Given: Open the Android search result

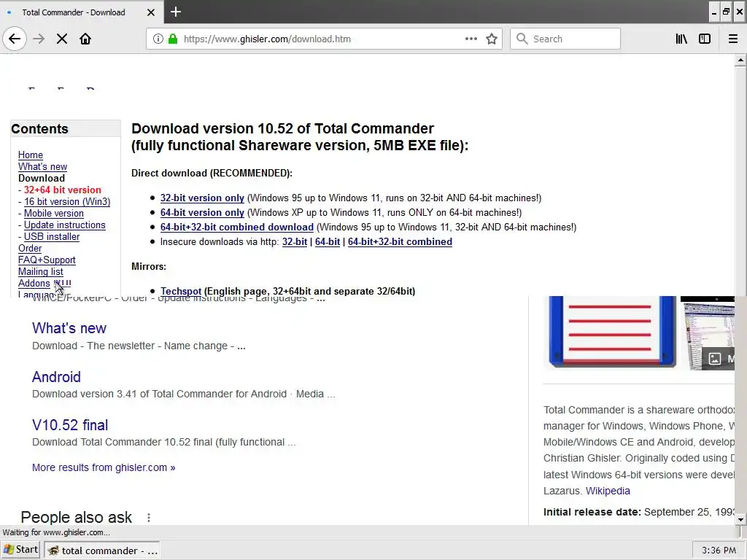Looking at the screenshot, I should 56,377.
